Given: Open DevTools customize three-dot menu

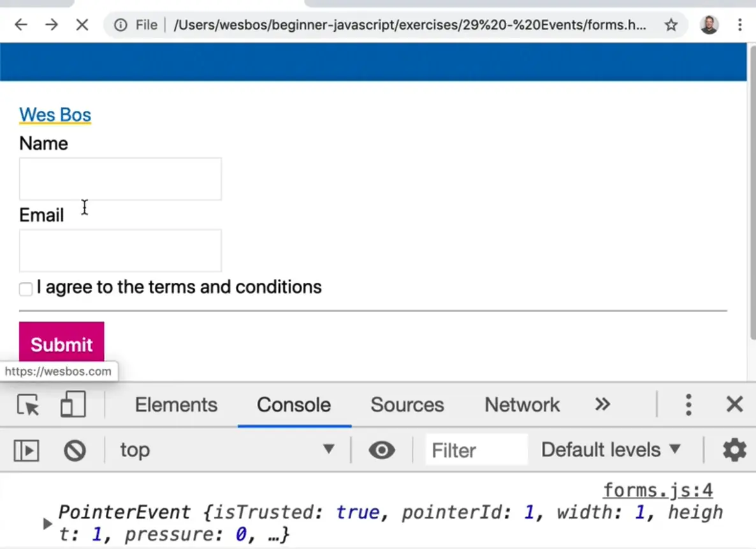Looking at the screenshot, I should [x=688, y=404].
